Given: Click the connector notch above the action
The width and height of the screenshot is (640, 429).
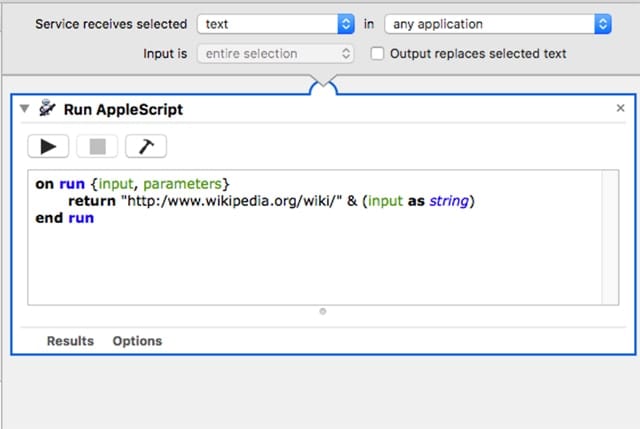Looking at the screenshot, I should (324, 89).
